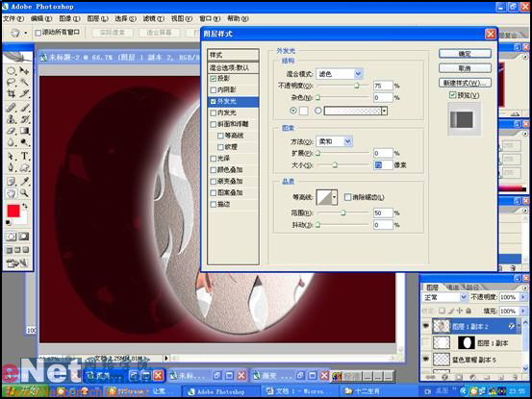Image resolution: width=532 pixels, height=399 pixels.
Task: Select the Healing Brush tool
Action: pos(11,108)
